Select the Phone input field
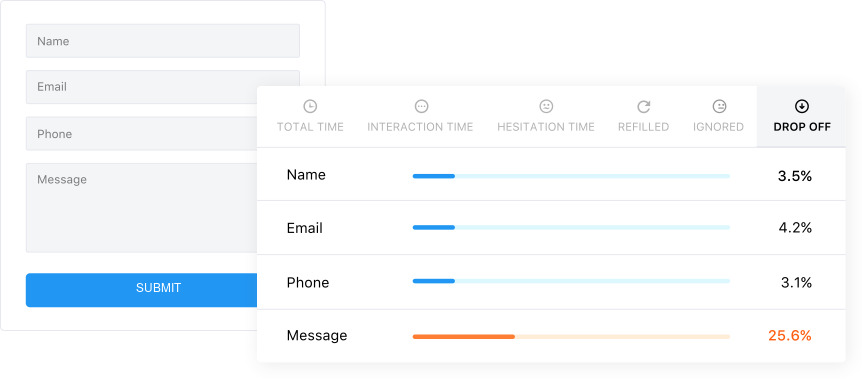This screenshot has height=379, width=862. pyautogui.click(x=141, y=133)
